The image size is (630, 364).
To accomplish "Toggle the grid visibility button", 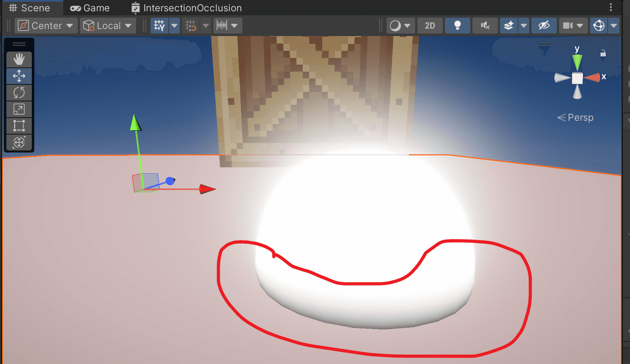I will point(159,26).
